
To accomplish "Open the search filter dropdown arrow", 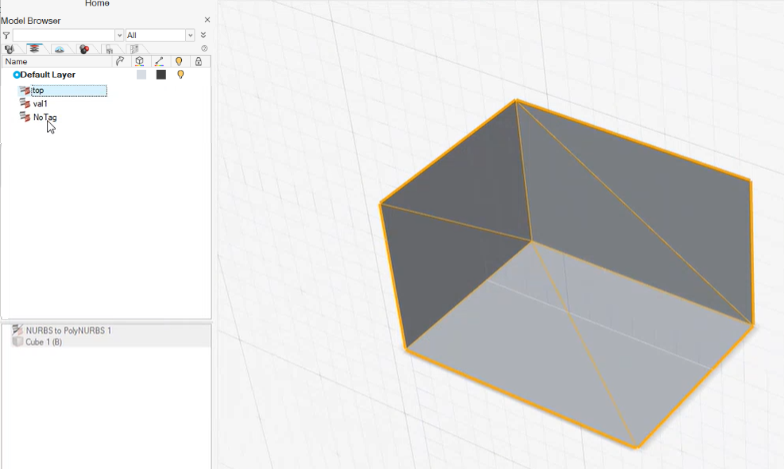I will click(x=119, y=35).
